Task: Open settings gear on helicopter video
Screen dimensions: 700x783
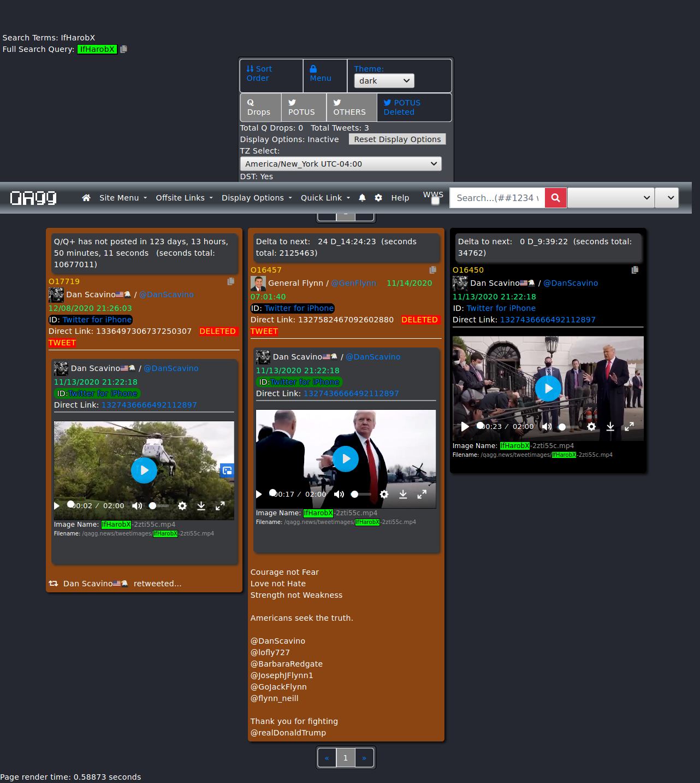Action: (182, 506)
